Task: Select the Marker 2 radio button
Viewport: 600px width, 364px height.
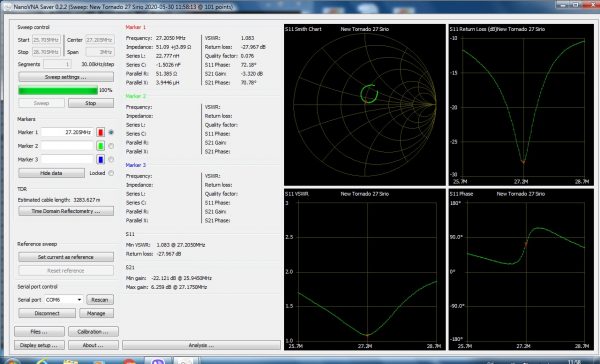Action: click(x=111, y=146)
